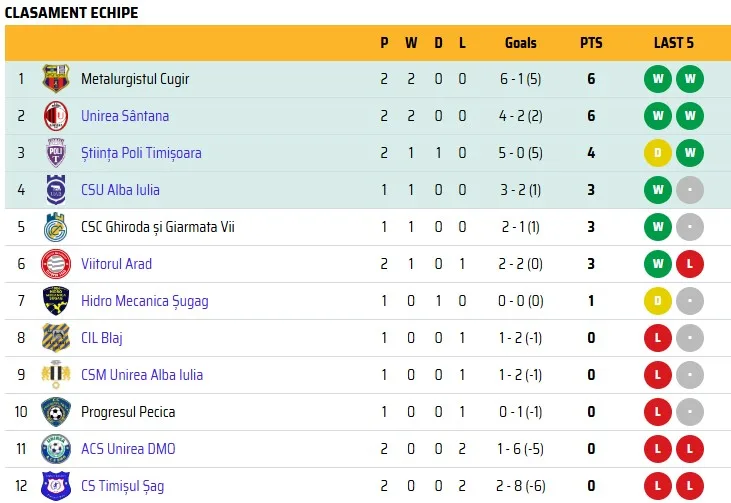731x503 pixels.
Task: Click the CIL Blaj striped crest
Action: click(56, 338)
